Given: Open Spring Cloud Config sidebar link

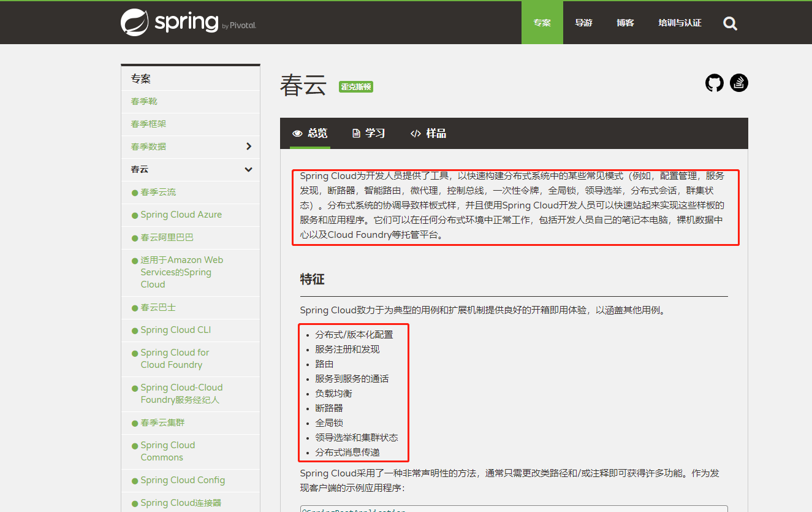Looking at the screenshot, I should click(x=183, y=480).
